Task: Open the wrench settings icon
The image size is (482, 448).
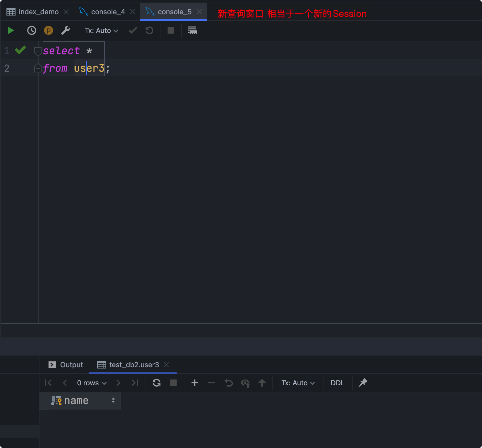Action: pos(66,30)
